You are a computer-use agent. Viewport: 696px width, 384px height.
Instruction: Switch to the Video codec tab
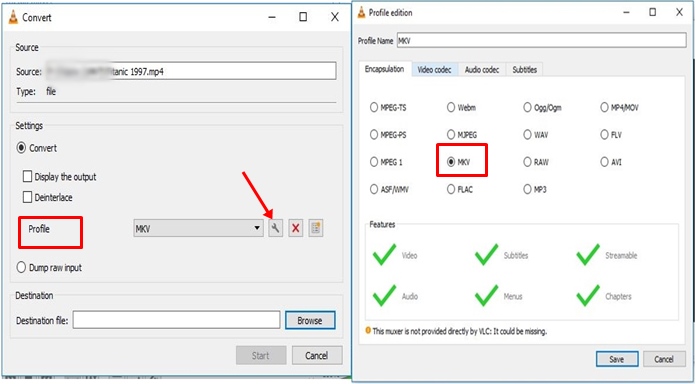[435, 70]
